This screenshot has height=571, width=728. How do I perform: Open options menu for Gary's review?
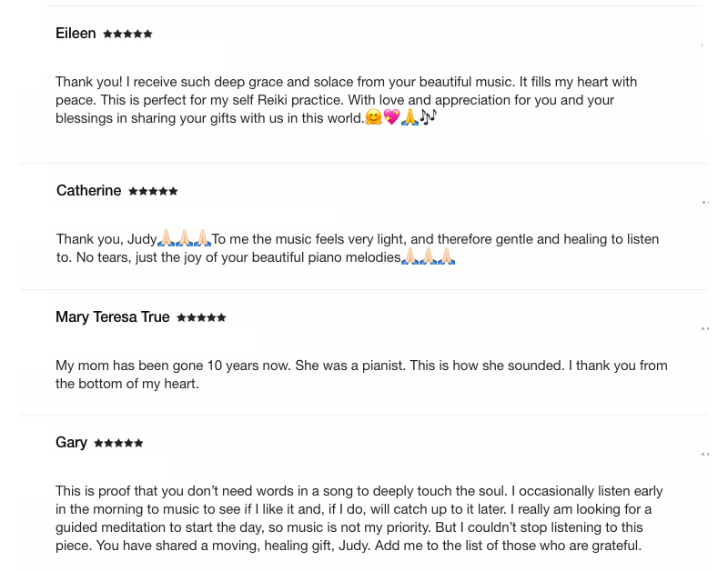[x=705, y=453]
